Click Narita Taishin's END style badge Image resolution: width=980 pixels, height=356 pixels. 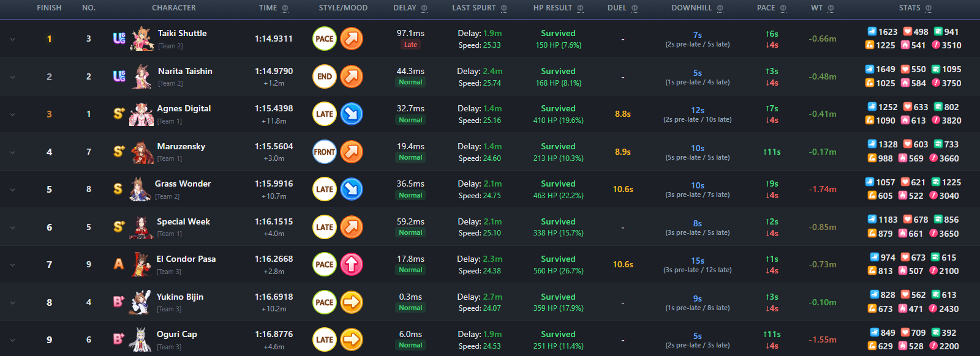(325, 76)
